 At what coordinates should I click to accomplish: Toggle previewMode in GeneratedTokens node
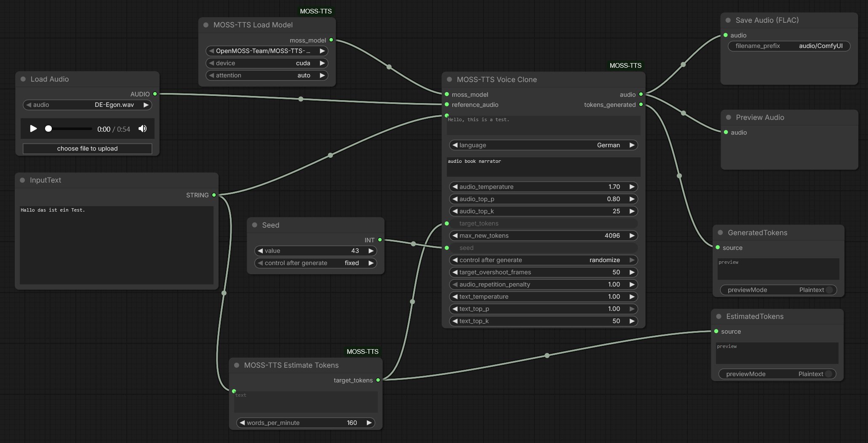778,290
